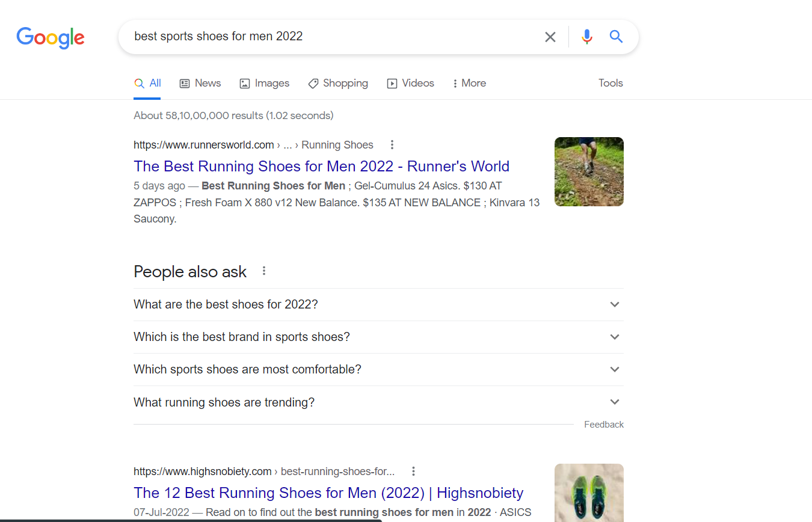The image size is (812, 522).
Task: Open the green shoes thumbnail image
Action: (x=589, y=493)
